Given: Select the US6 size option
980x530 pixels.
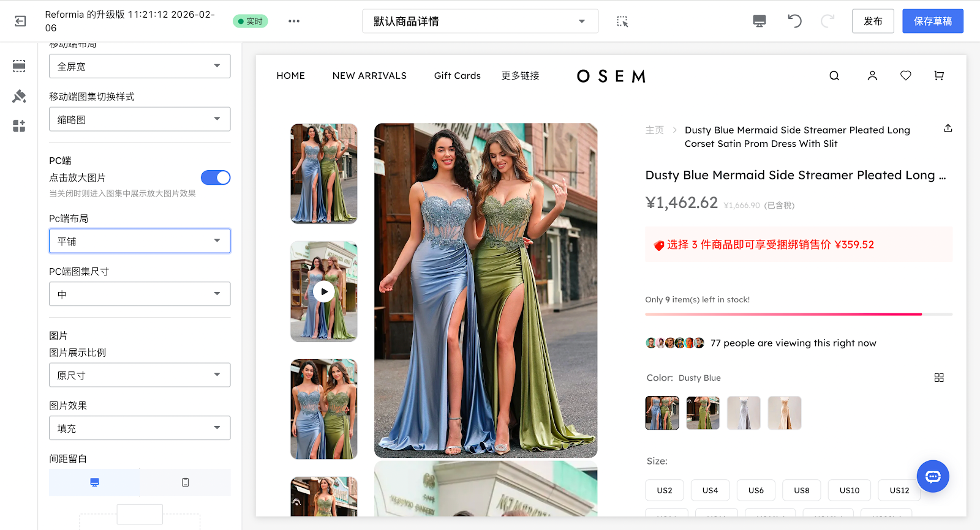Looking at the screenshot, I should coord(756,490).
